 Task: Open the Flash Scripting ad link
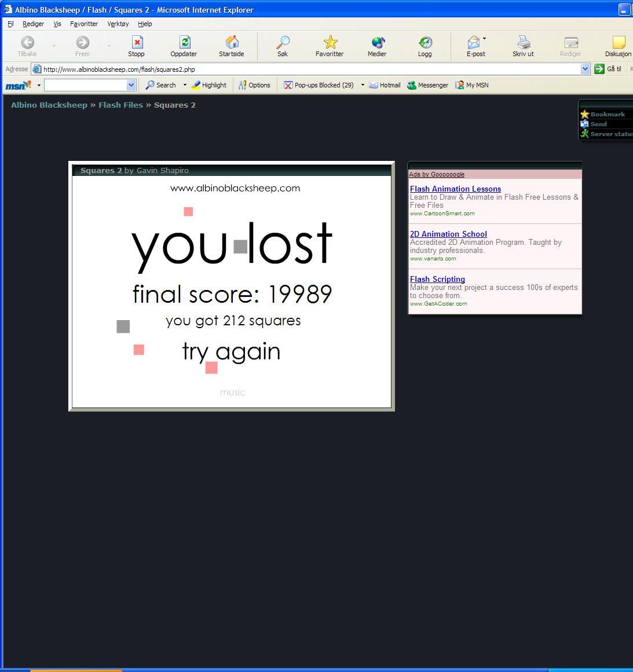(x=437, y=279)
